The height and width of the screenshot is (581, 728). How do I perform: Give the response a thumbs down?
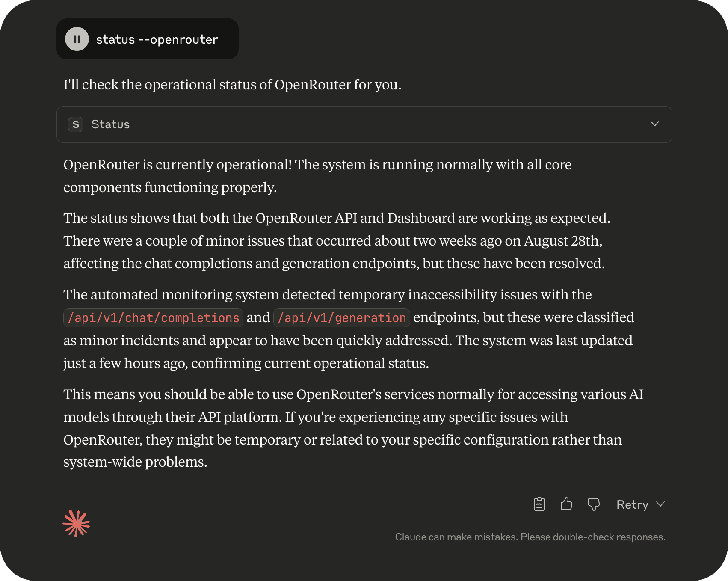click(594, 504)
